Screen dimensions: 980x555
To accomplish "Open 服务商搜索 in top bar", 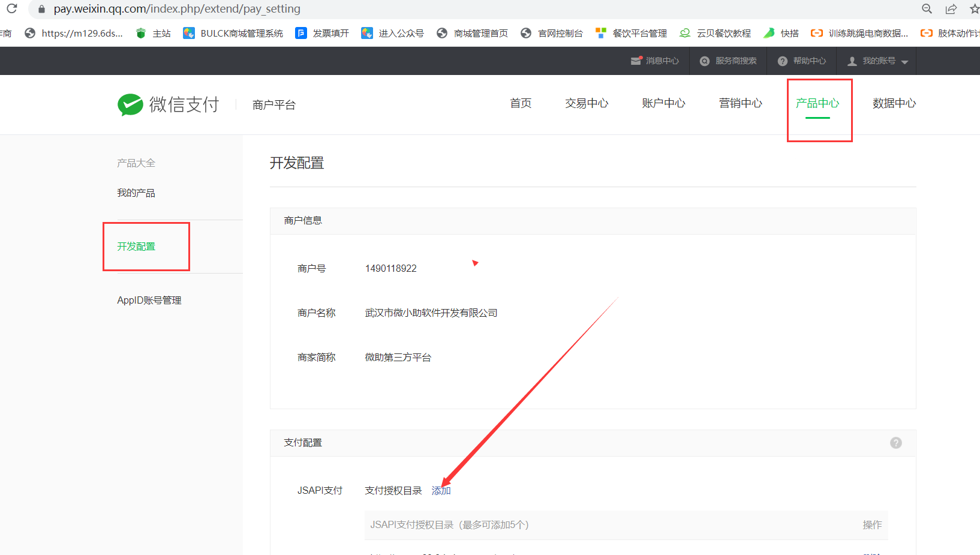I will point(728,61).
